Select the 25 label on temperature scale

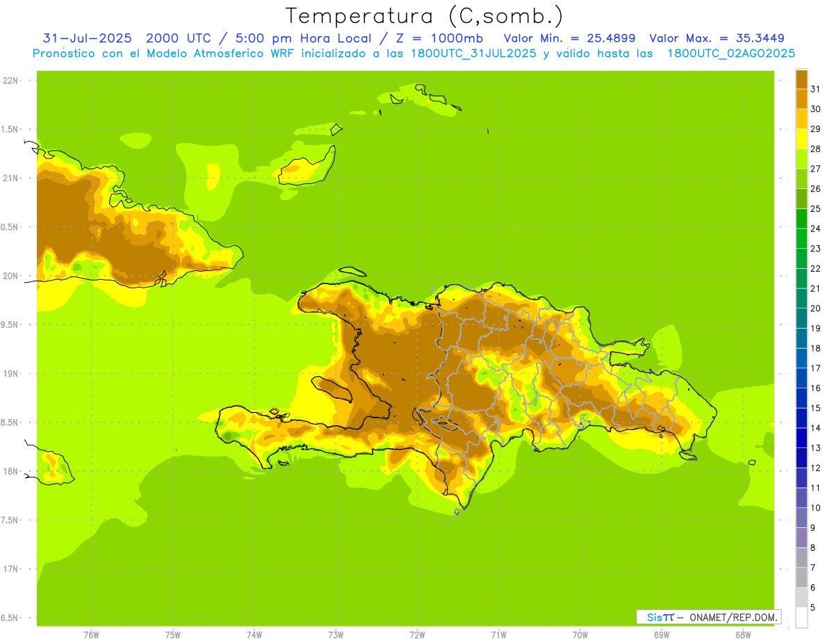tap(815, 208)
